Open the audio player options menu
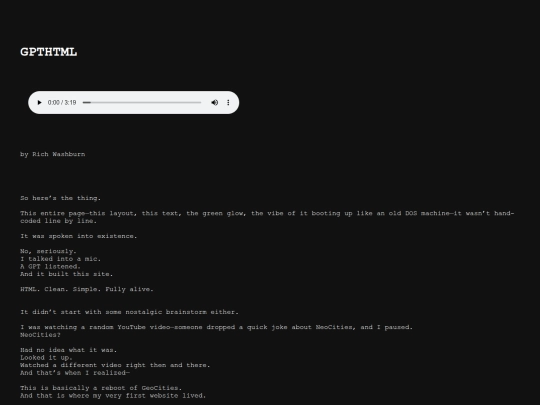The width and height of the screenshot is (540, 405). click(x=228, y=103)
